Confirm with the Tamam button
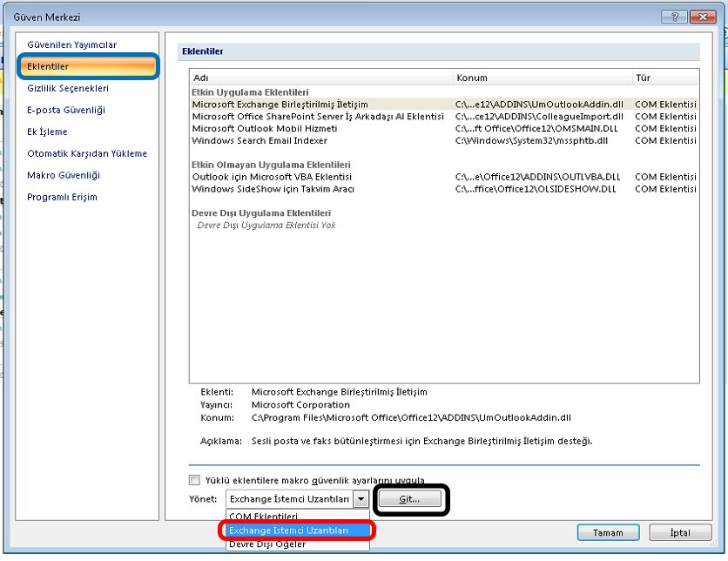This screenshot has width=728, height=561. pos(608,532)
